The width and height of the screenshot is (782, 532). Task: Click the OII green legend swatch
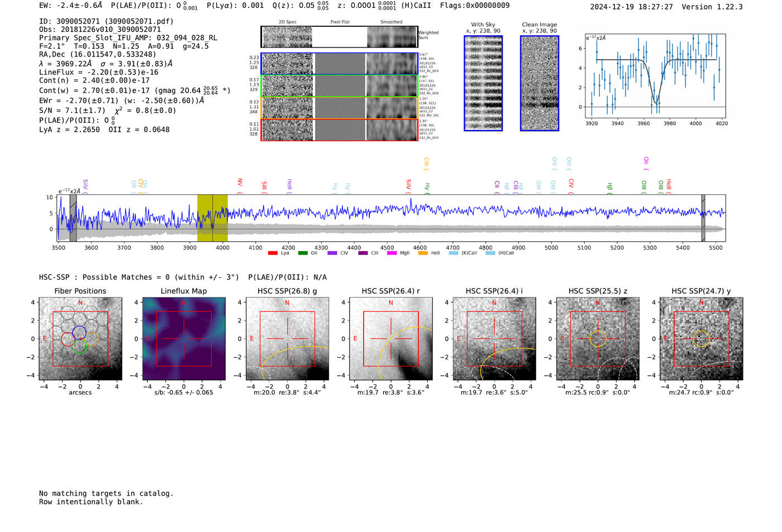[303, 253]
